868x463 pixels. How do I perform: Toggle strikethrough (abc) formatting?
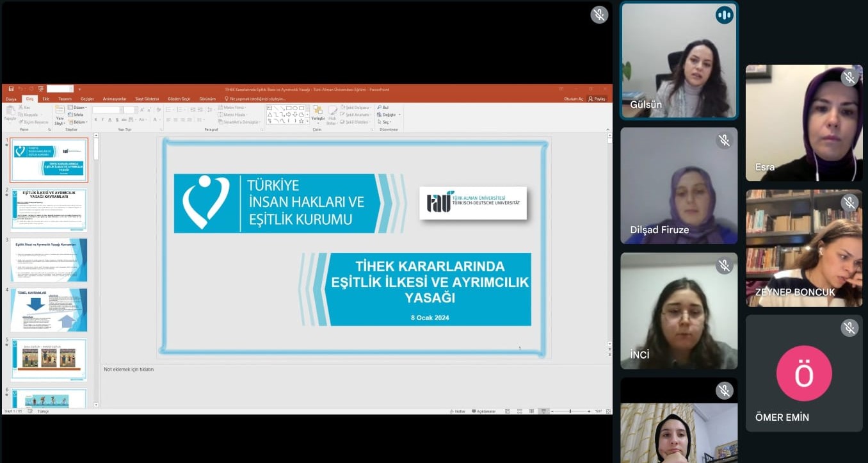click(x=124, y=120)
